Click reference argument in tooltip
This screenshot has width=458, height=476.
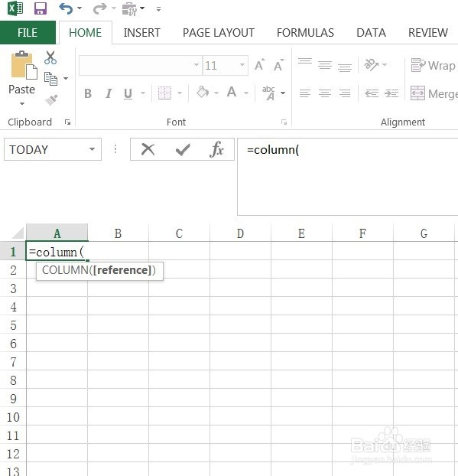coord(122,270)
